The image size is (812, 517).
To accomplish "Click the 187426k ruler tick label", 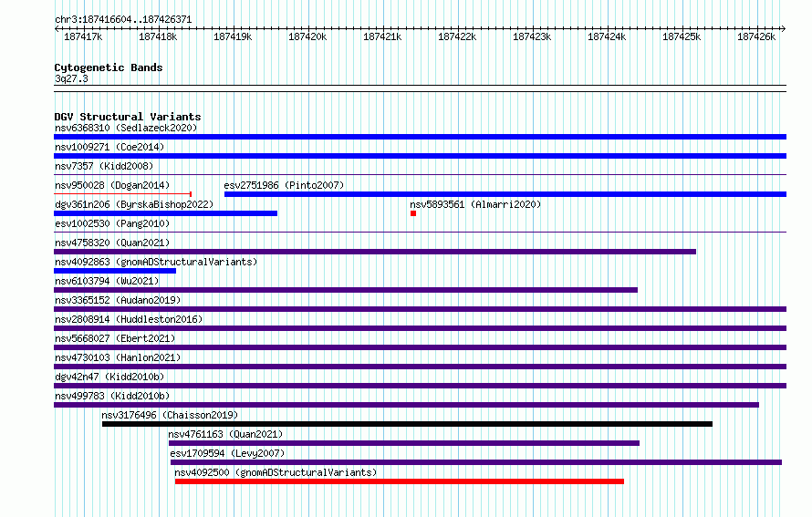I will 756,36.
